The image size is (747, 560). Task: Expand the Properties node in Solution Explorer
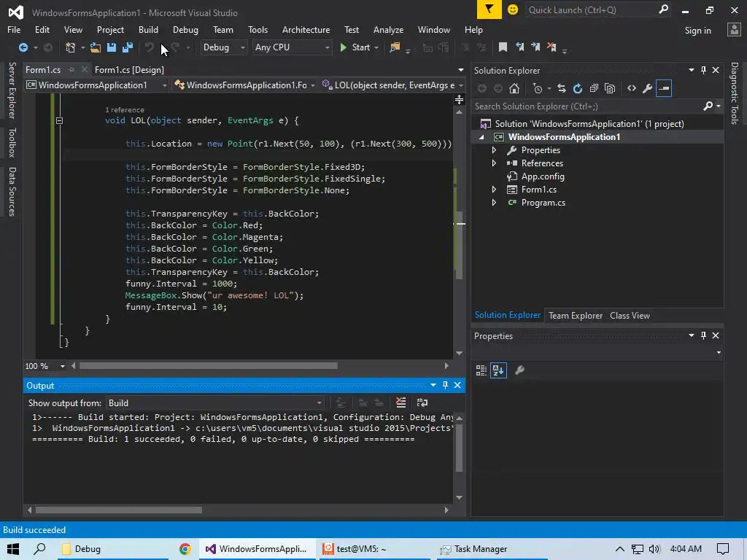tap(494, 150)
